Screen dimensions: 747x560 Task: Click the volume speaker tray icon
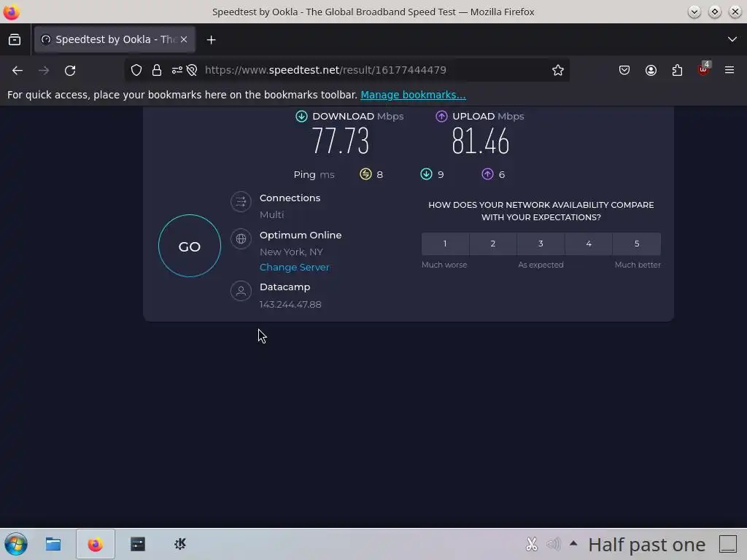tap(553, 544)
